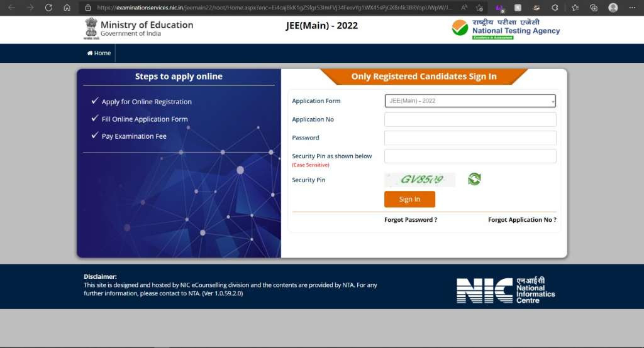
Task: Click the red '(Case Sensitive)' note
Action: (311, 165)
